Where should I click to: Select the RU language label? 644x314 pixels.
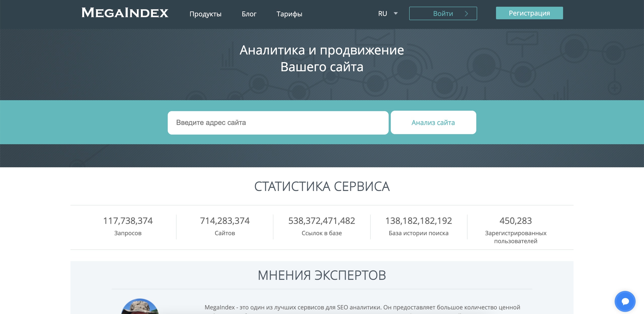click(x=382, y=14)
